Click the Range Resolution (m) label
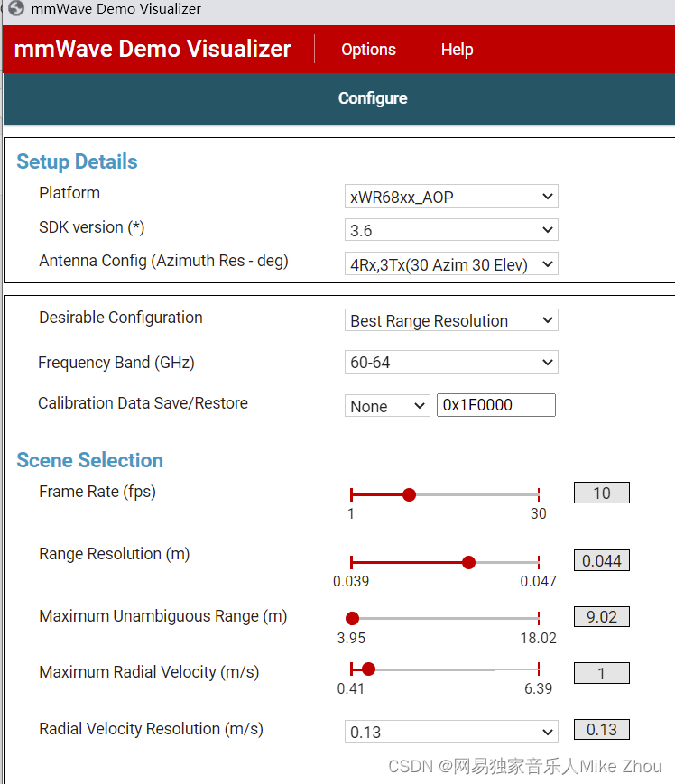 [x=115, y=555]
